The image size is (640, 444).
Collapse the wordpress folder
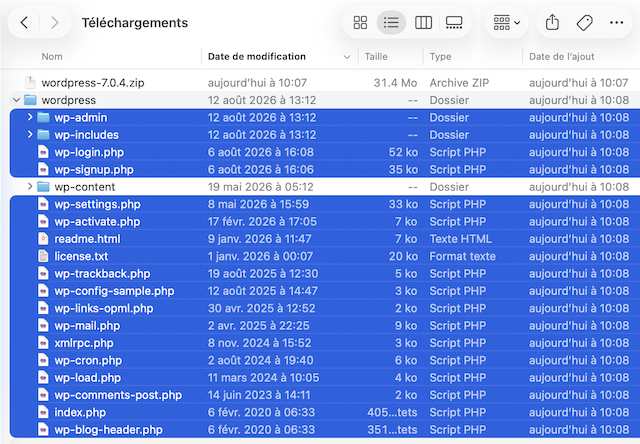point(16,100)
